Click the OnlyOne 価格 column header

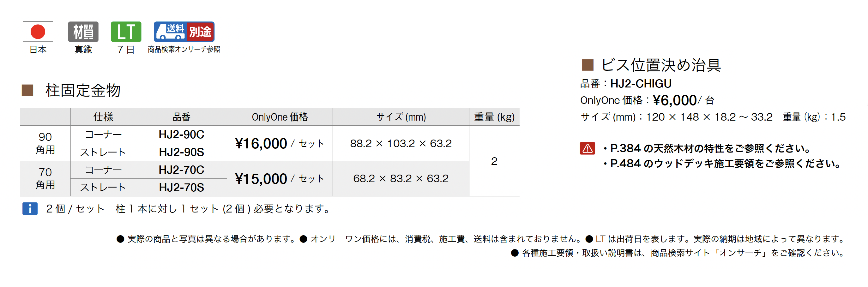(279, 117)
